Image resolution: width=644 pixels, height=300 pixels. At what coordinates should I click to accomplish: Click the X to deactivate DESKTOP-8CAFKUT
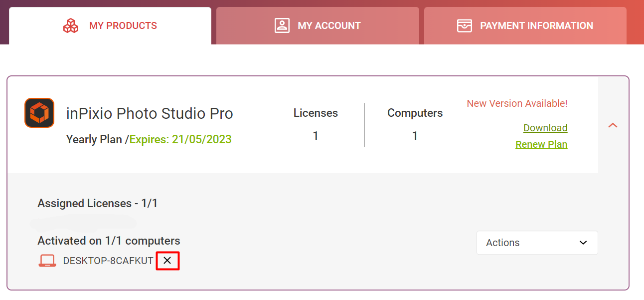pyautogui.click(x=167, y=260)
